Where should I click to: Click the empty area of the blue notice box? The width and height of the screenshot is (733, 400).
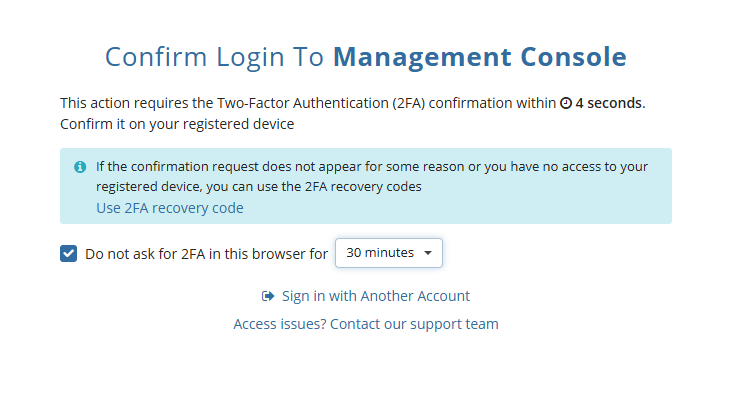[x=514, y=206]
